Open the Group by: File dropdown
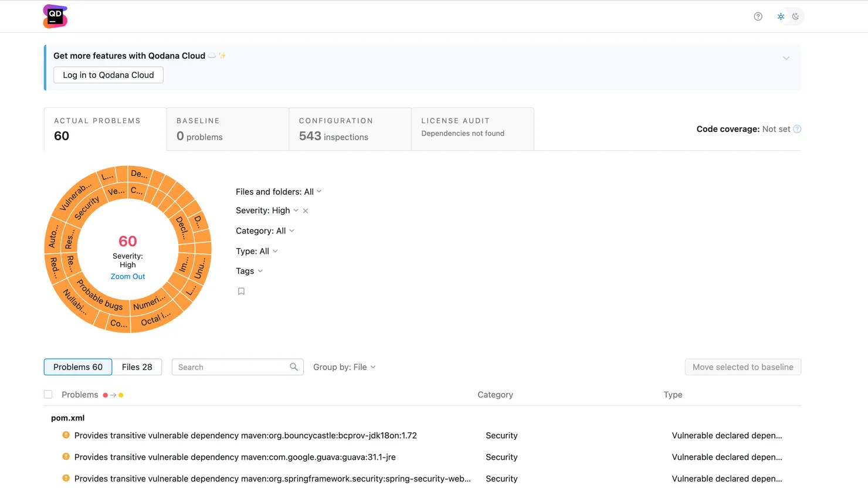The image size is (868, 495). click(344, 367)
